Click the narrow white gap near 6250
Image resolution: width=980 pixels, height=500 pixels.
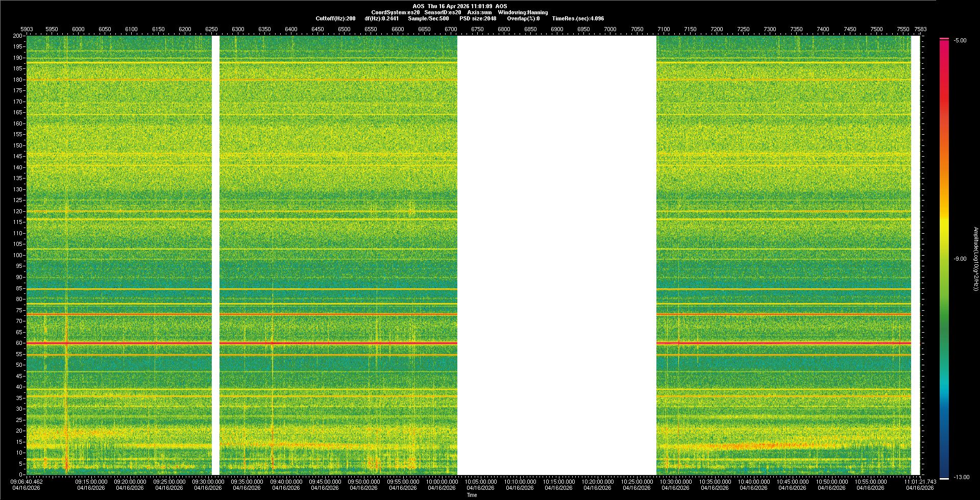(215, 255)
